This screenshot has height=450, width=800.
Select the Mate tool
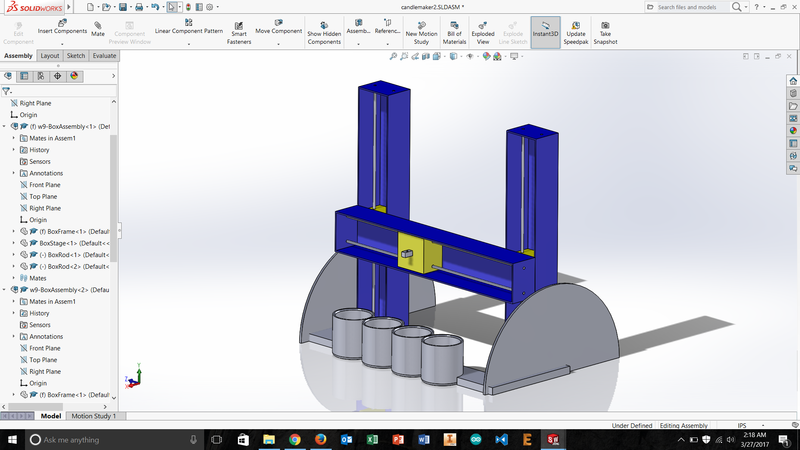98,27
